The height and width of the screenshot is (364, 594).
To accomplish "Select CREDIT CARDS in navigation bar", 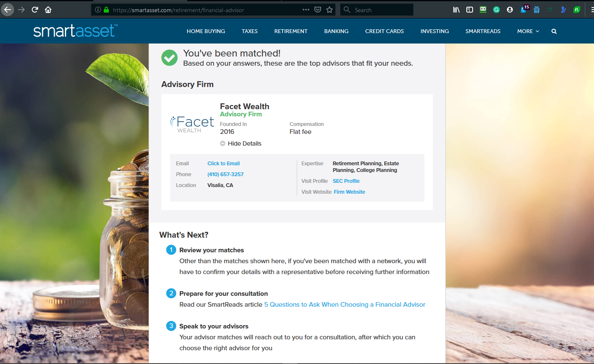I will (384, 31).
